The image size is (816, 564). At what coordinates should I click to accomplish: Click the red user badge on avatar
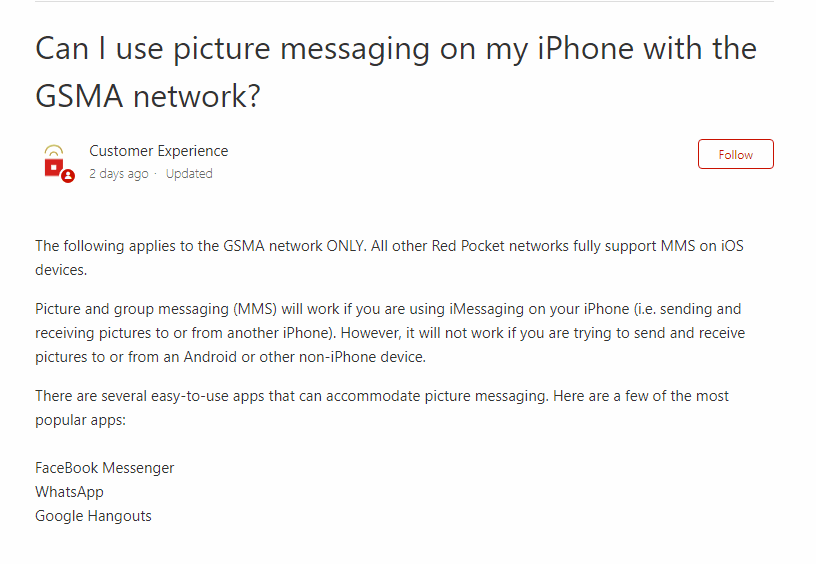(68, 176)
